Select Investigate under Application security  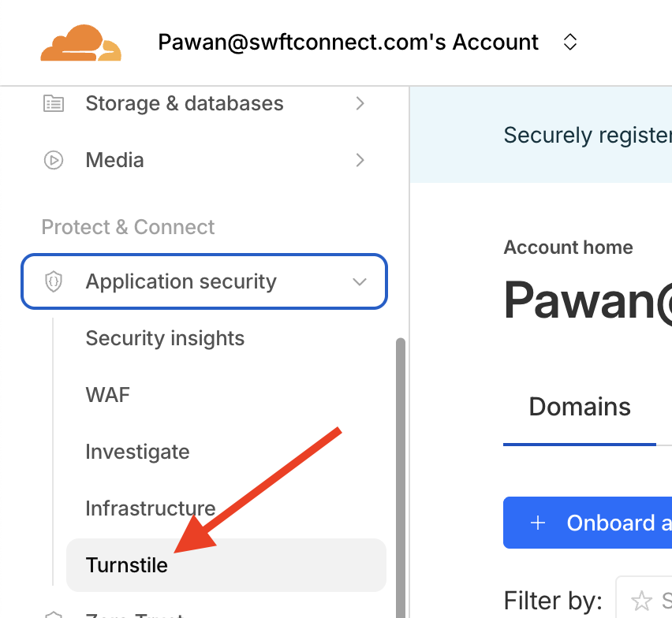click(137, 452)
